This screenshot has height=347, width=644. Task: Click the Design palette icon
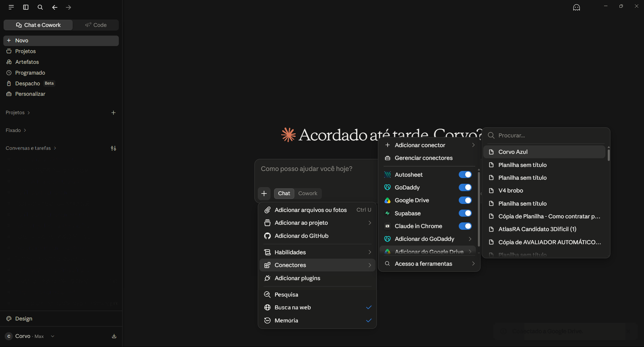tap(9, 319)
